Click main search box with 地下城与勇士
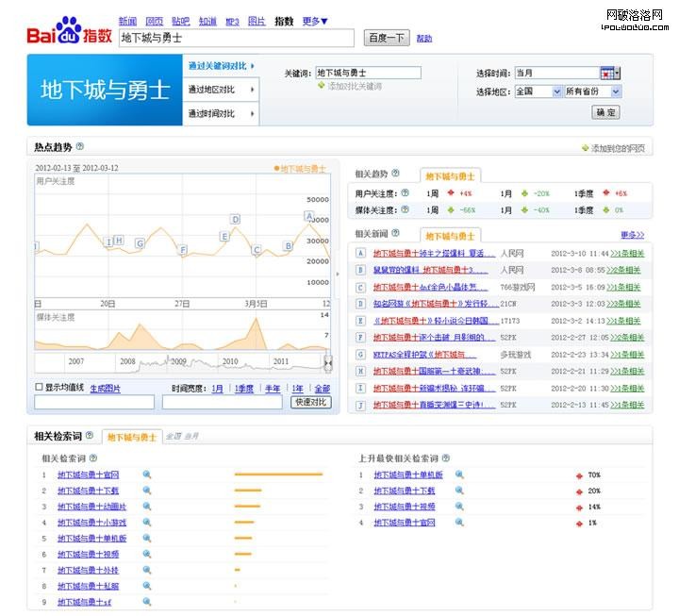This screenshot has width=679, height=616. [x=237, y=38]
